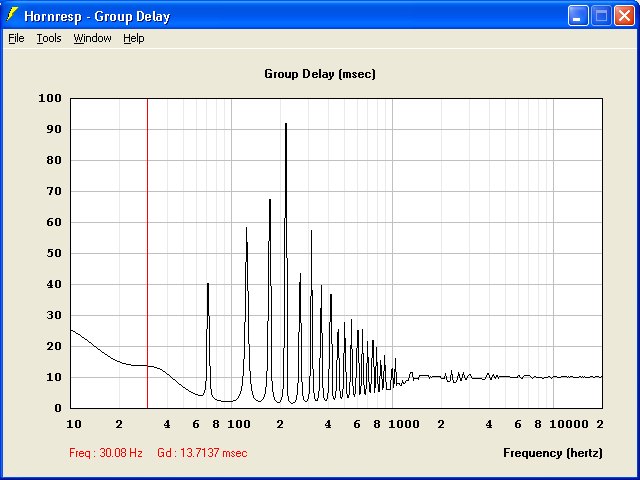Open the Help menu
Viewport: 640px width, 480px height.
134,38
